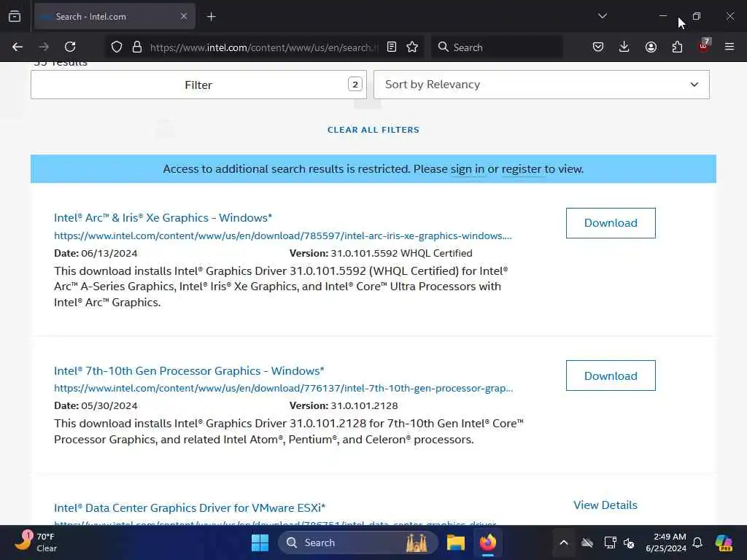Screen dimensions: 747x560
Task: Save page to Pocket icon
Action: pos(598,47)
